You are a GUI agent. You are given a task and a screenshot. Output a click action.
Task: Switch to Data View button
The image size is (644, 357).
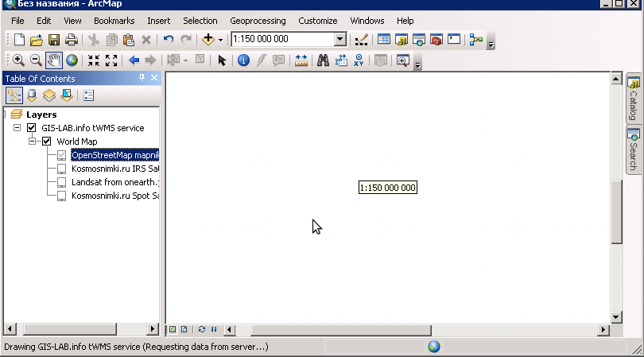click(x=173, y=329)
